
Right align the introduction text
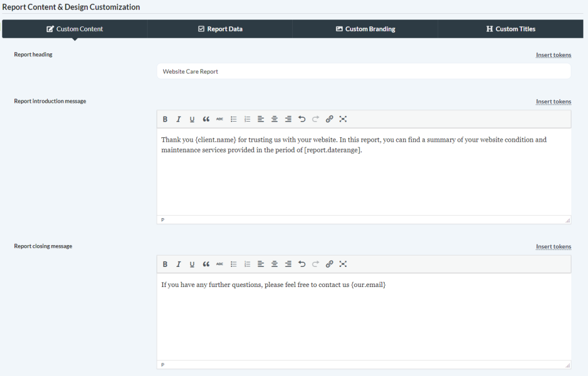point(288,119)
